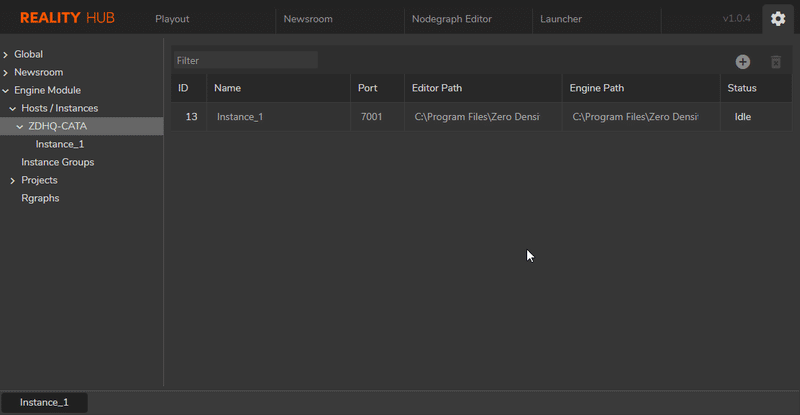Viewport: 800px width, 415px height.
Task: Select Instance Groups in the sidebar
Action: (x=58, y=162)
